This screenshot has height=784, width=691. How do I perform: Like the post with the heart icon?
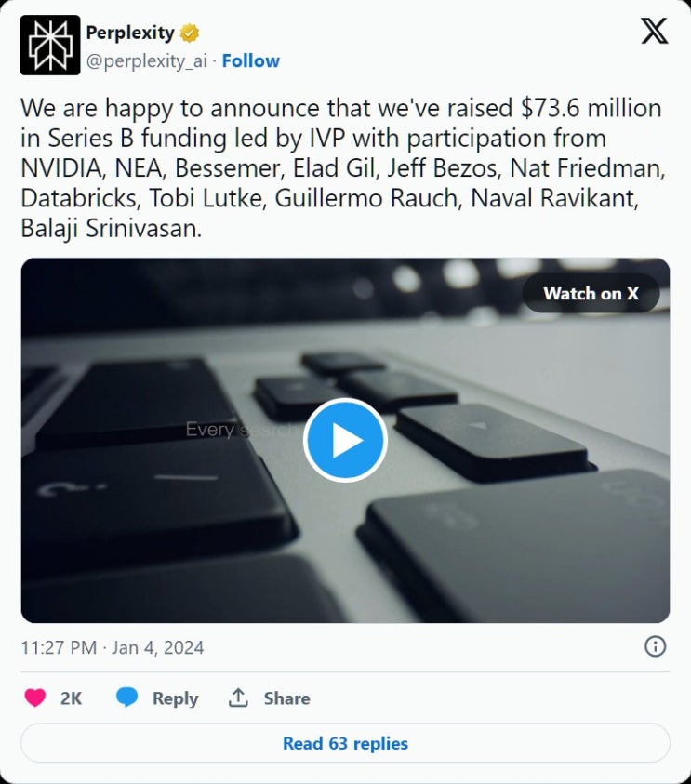pyautogui.click(x=35, y=698)
